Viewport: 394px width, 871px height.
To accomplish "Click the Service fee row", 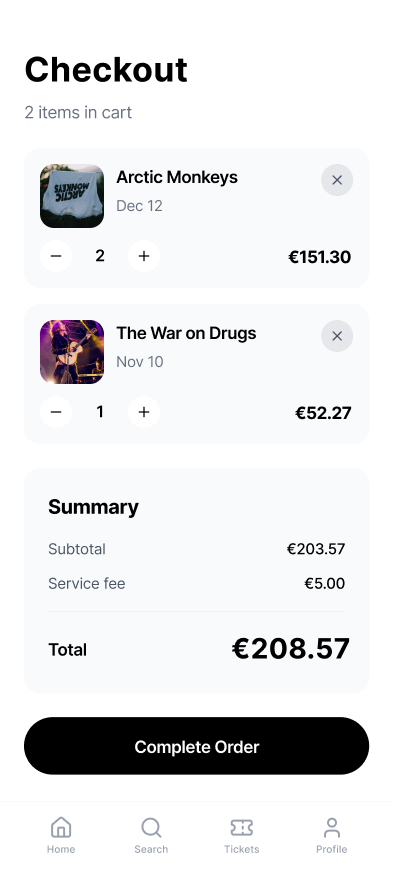I will (x=197, y=584).
